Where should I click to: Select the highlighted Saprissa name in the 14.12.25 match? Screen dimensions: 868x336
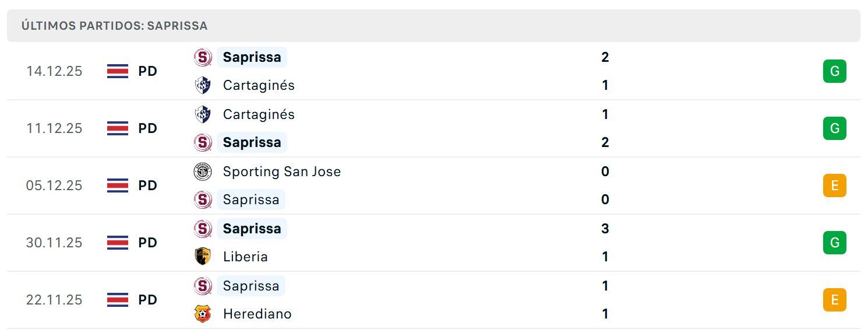[252, 57]
